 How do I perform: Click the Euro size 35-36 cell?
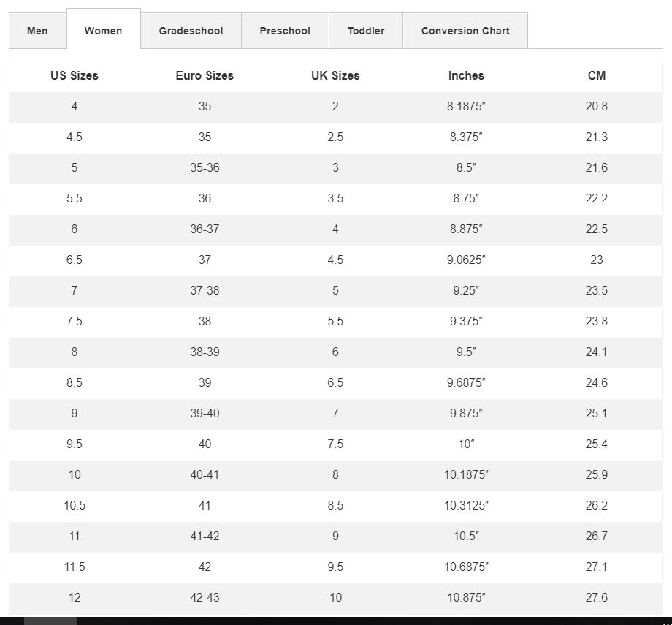coord(205,167)
